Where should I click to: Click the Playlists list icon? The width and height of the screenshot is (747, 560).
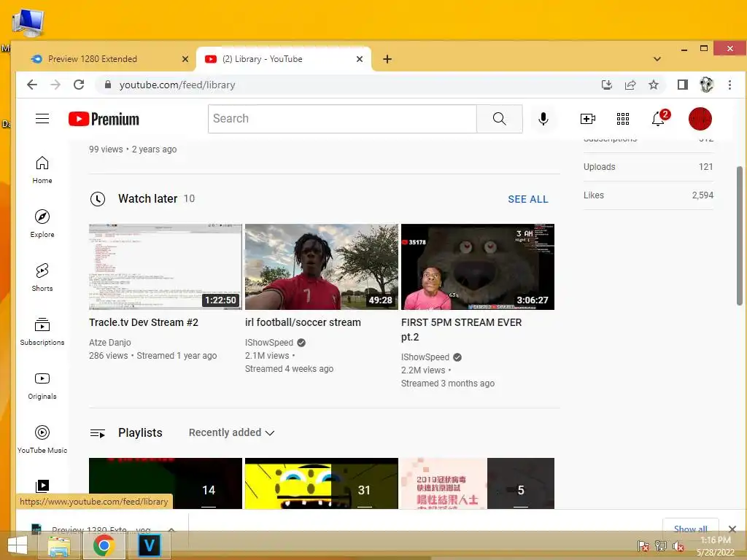(x=98, y=433)
